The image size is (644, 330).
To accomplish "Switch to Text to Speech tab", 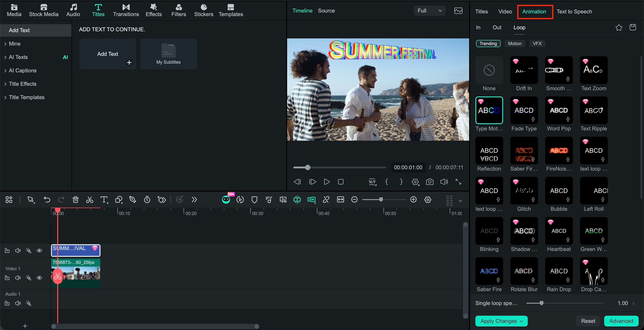I will click(574, 12).
